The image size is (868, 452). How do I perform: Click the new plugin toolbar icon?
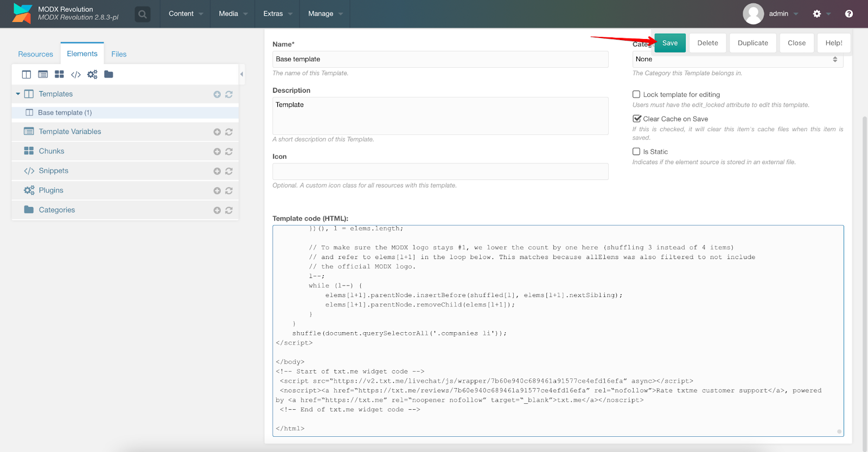coord(92,74)
